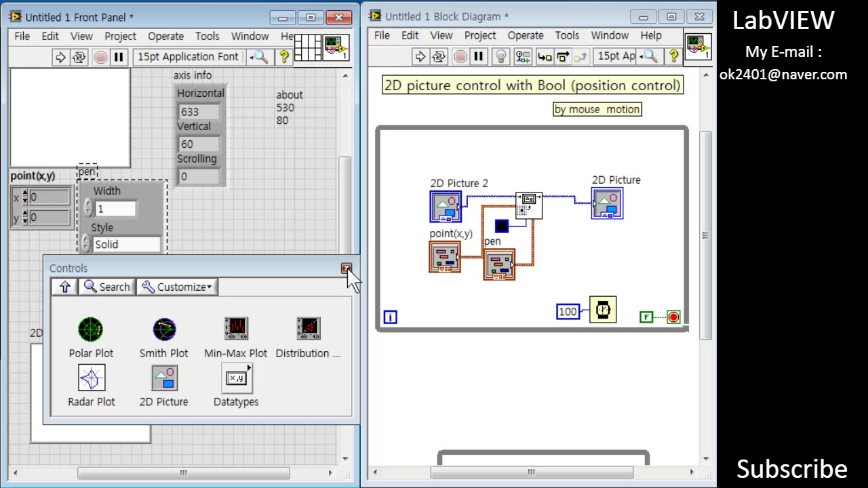
Task: Click Search icon in Front Panel toolbar
Action: click(x=259, y=57)
